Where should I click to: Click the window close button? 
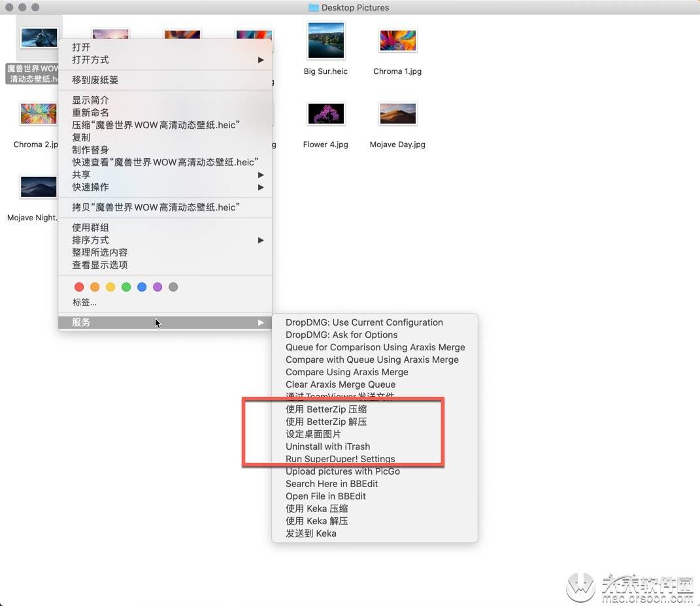point(9,7)
